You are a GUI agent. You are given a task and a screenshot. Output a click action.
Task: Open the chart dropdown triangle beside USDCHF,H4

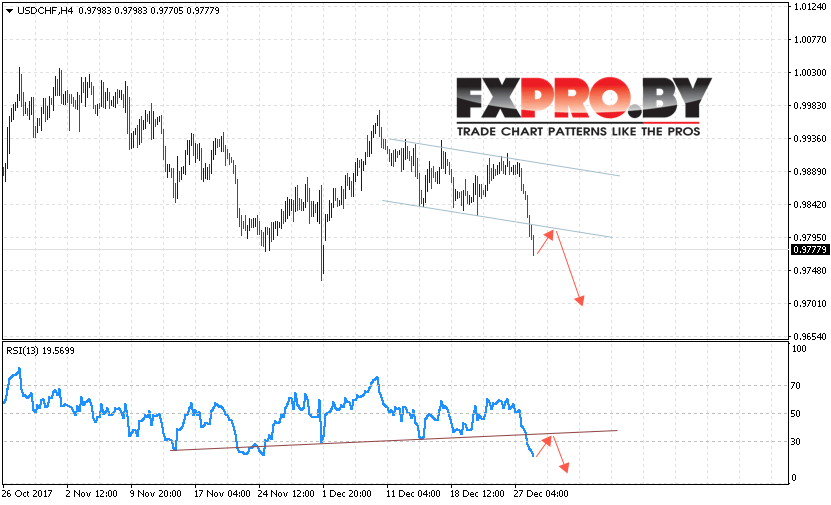[9, 11]
